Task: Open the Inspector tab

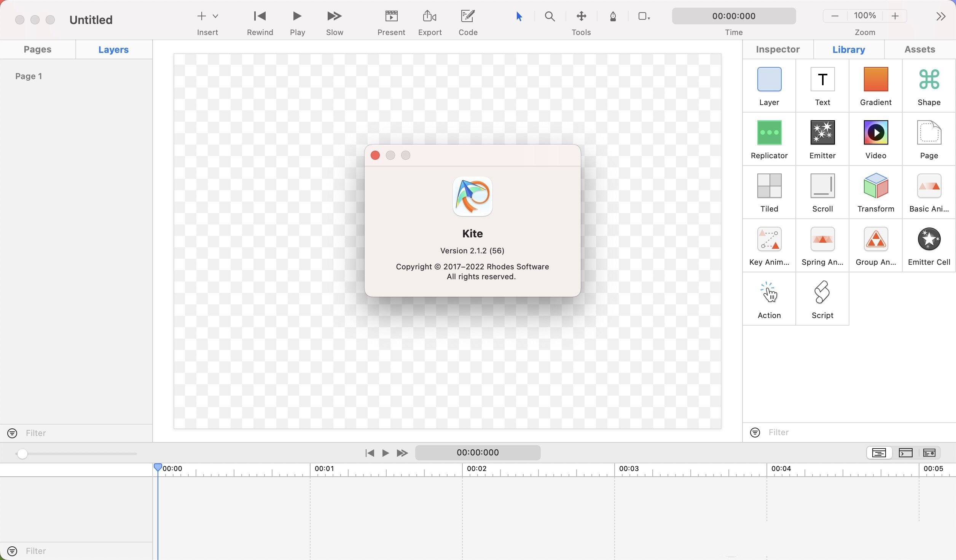Action: click(778, 49)
